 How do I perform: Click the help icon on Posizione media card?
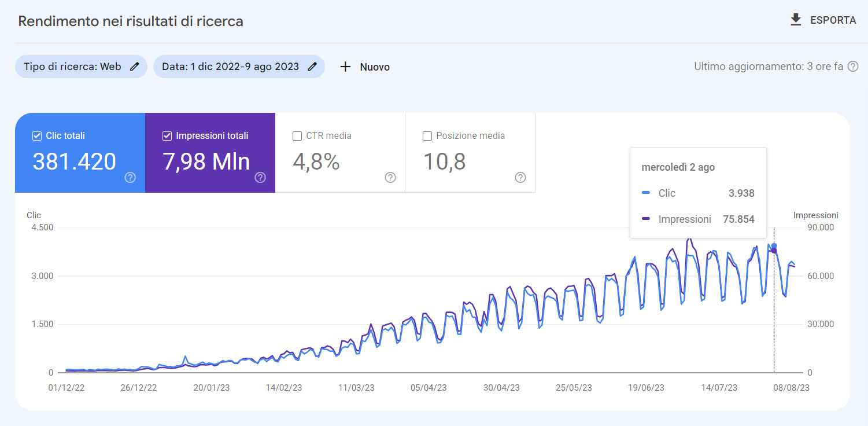pos(520,178)
